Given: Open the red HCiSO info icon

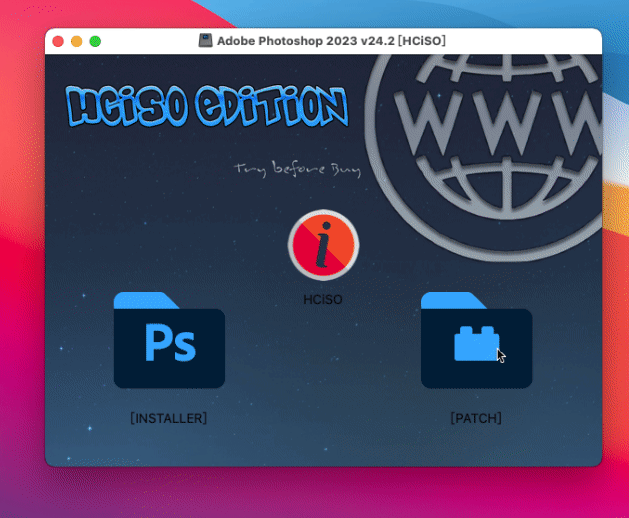Looking at the screenshot, I should 323,245.
